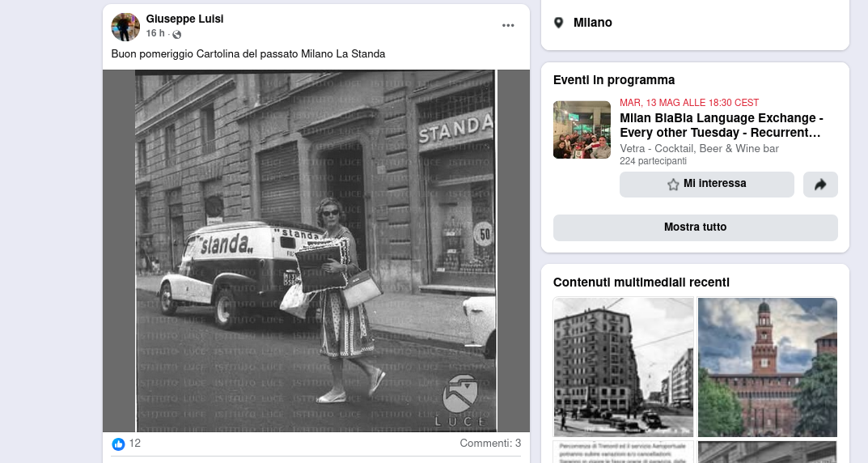The width and height of the screenshot is (868, 463).
Task: Click the public globe privacy icon
Action: [177, 34]
